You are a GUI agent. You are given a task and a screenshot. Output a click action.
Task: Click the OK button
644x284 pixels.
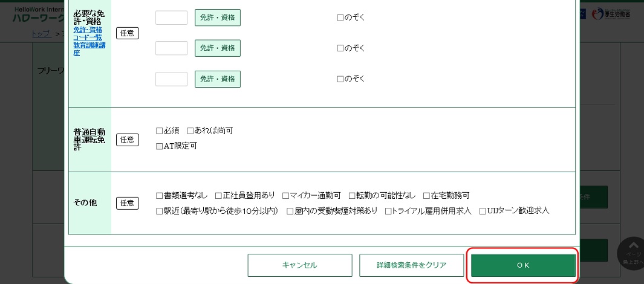[523, 265]
